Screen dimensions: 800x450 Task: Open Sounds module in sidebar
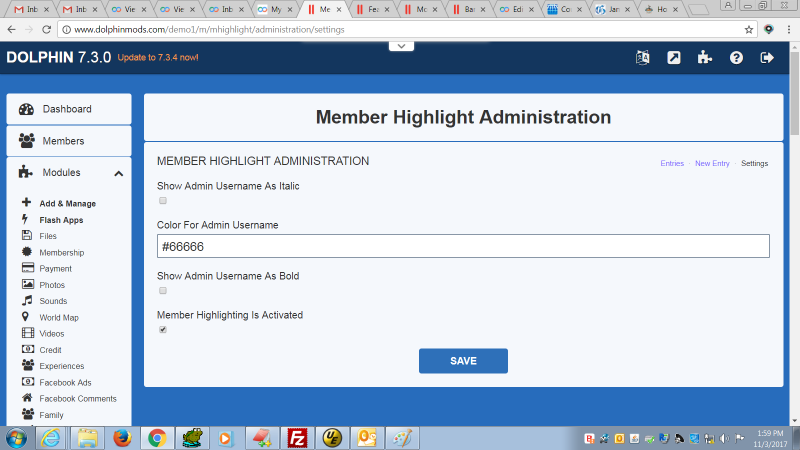tap(53, 301)
